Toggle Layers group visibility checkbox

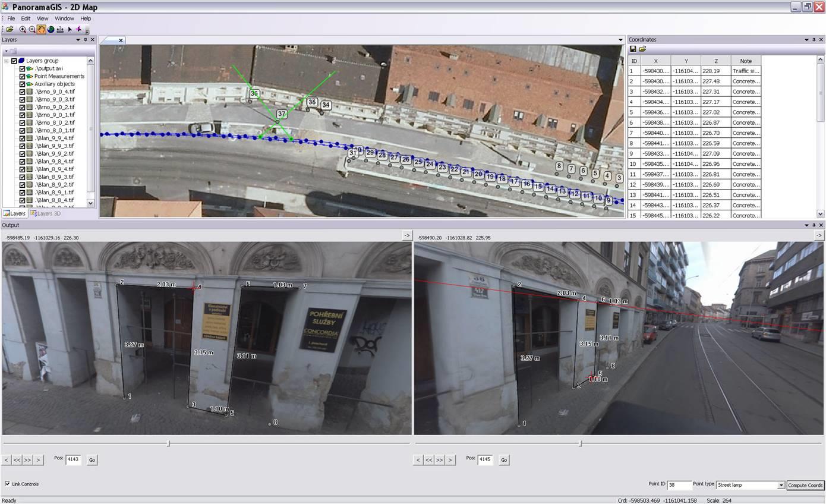coord(14,61)
